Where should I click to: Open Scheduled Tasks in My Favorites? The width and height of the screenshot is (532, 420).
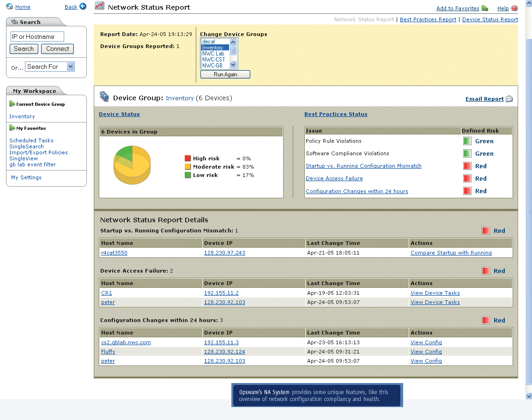point(31,140)
